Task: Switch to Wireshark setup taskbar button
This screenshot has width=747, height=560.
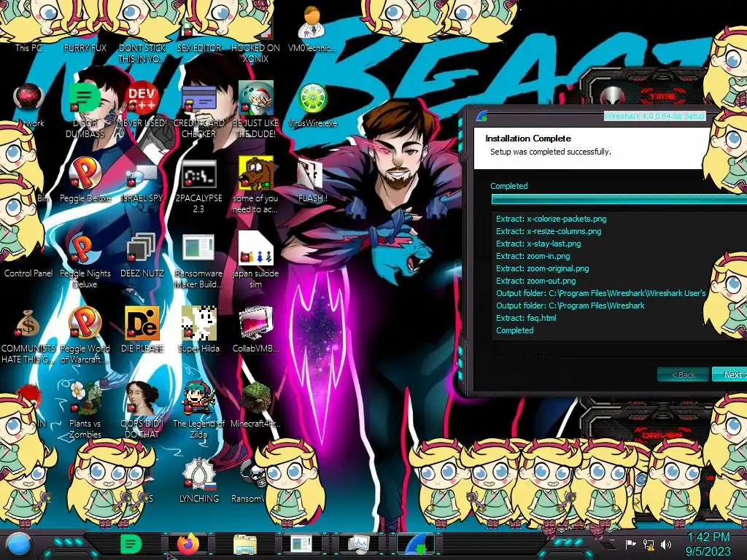Action: tap(417, 544)
